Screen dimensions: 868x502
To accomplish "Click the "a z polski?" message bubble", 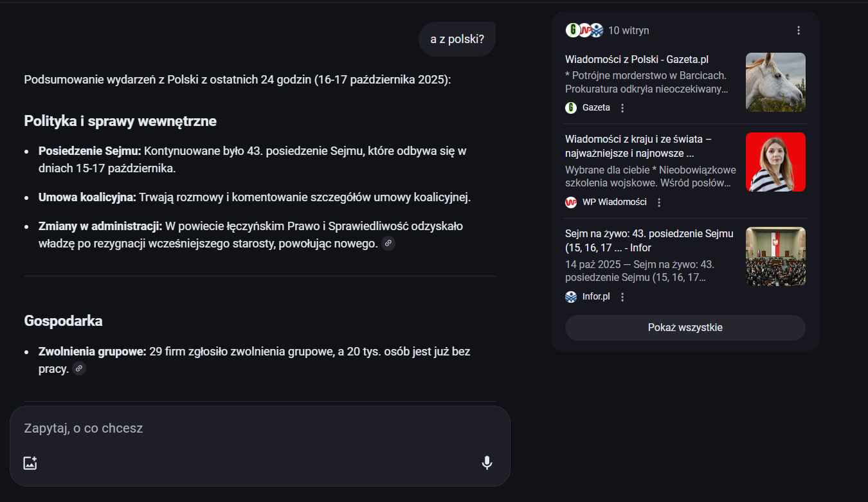I will coord(457,39).
